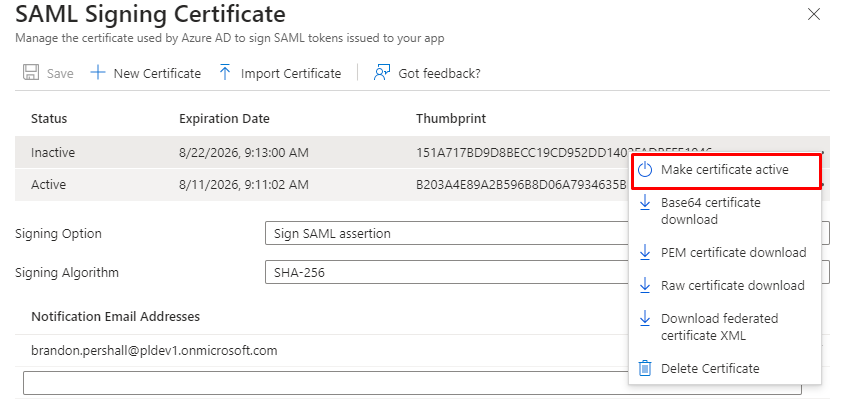The image size is (841, 412).
Task: Click the brandon.pershall email address entry
Action: [154, 350]
